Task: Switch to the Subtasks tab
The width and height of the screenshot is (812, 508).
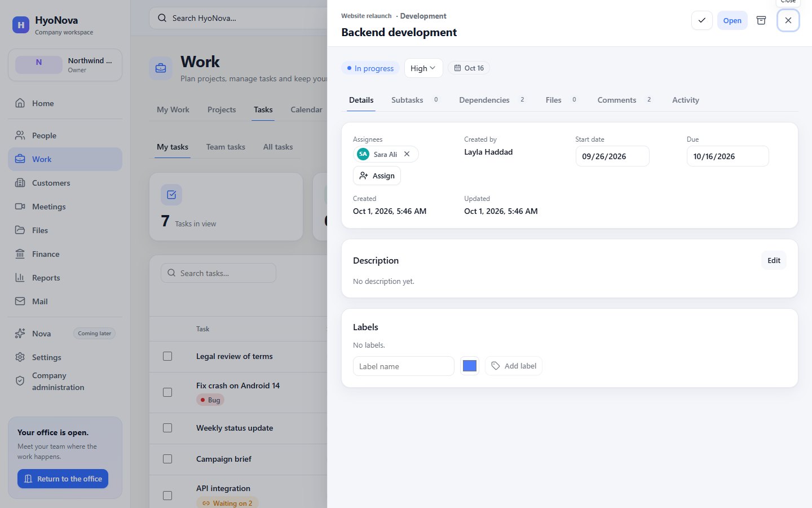Action: click(414, 100)
